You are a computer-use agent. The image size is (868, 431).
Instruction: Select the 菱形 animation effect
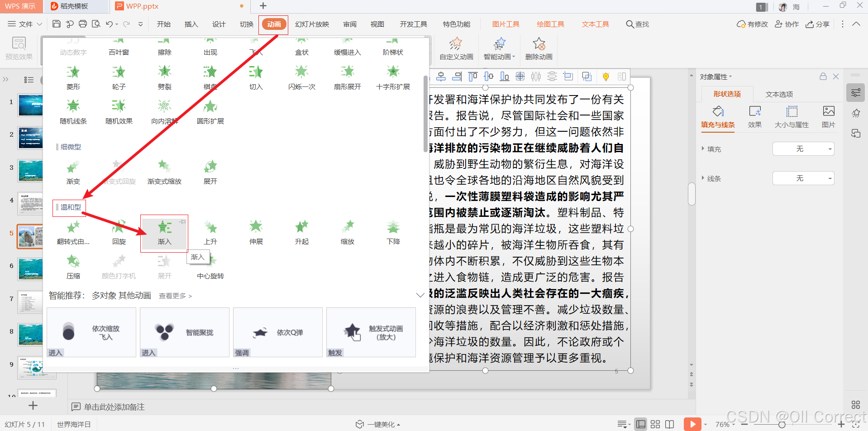click(73, 77)
